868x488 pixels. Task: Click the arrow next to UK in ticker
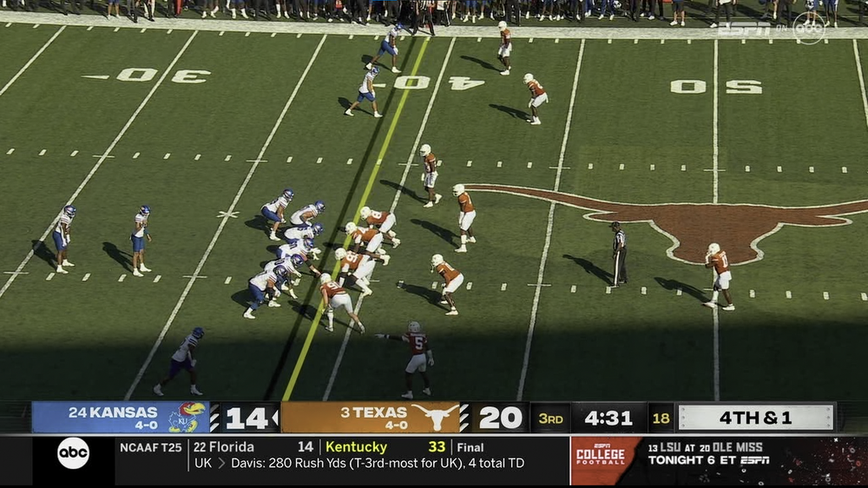pos(221,463)
